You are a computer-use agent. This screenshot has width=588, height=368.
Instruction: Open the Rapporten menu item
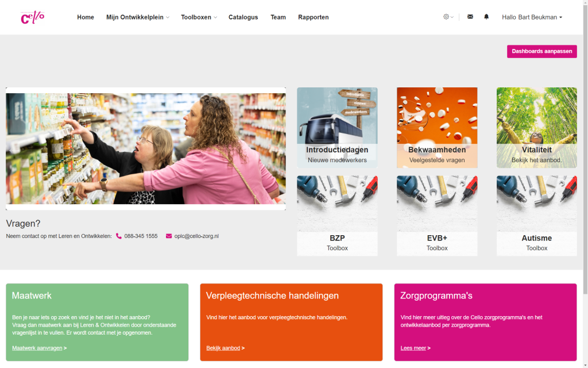[313, 17]
